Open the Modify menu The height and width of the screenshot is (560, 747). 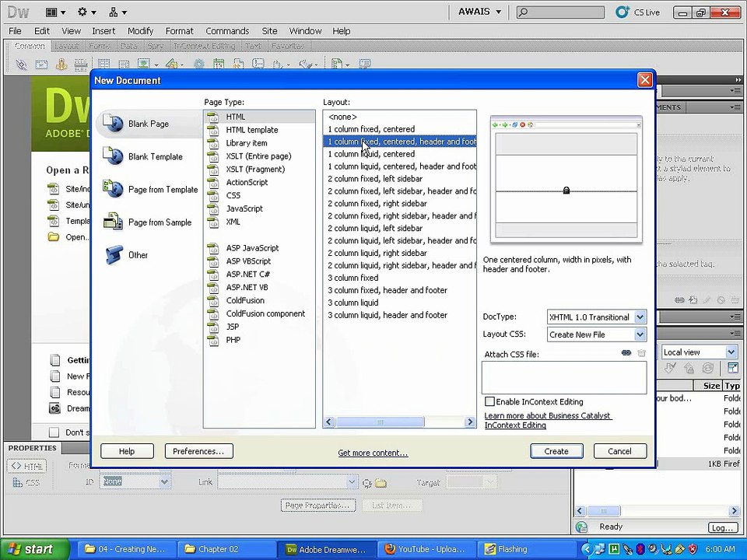click(x=140, y=31)
